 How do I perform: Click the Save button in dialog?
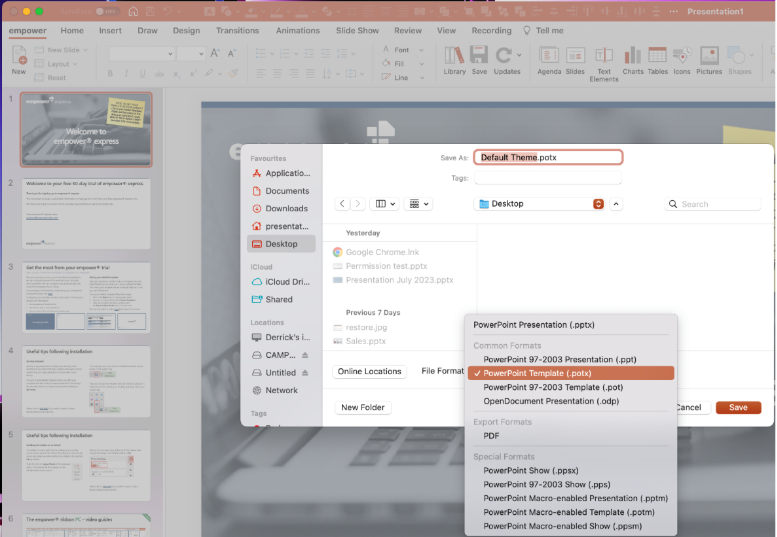coord(738,407)
